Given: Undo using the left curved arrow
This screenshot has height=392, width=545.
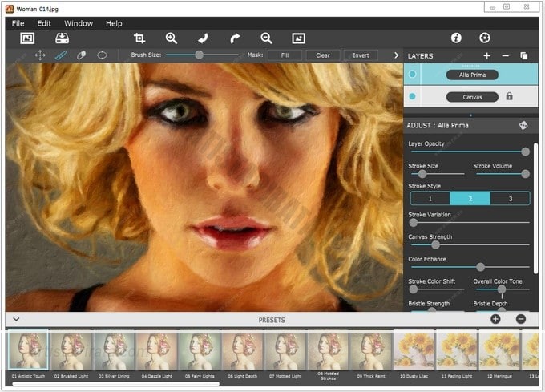Looking at the screenshot, I should 203,38.
